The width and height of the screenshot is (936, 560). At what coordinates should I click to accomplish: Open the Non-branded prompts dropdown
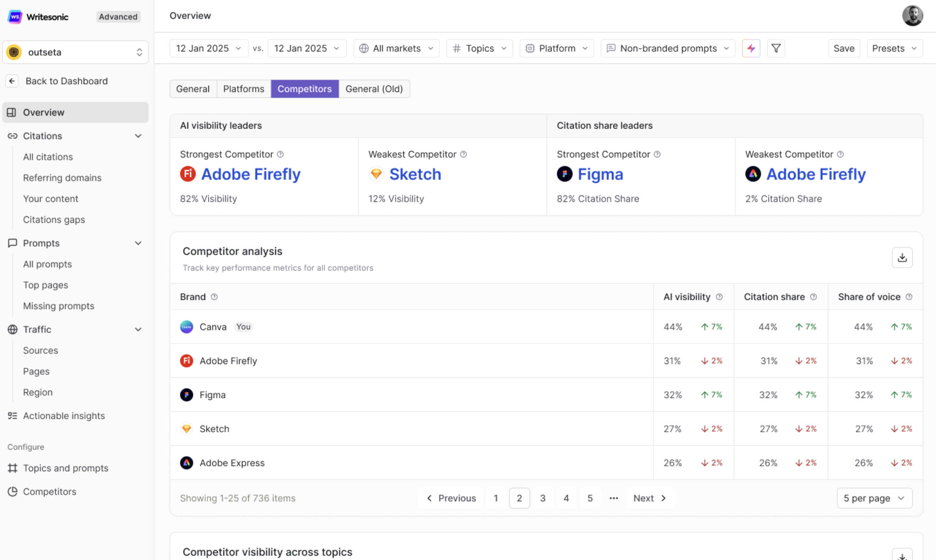(668, 49)
